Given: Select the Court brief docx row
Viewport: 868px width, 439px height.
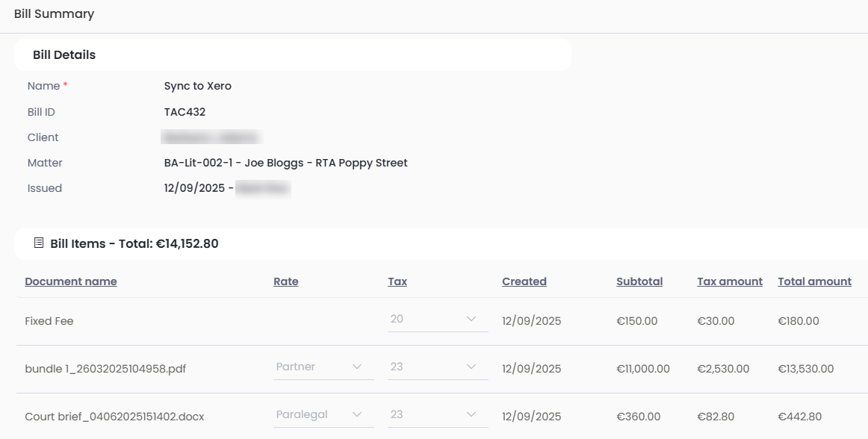Looking at the screenshot, I should click(114, 417).
